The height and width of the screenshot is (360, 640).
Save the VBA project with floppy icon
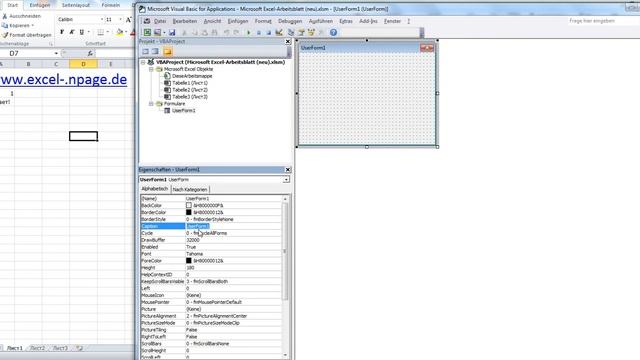(172, 32)
